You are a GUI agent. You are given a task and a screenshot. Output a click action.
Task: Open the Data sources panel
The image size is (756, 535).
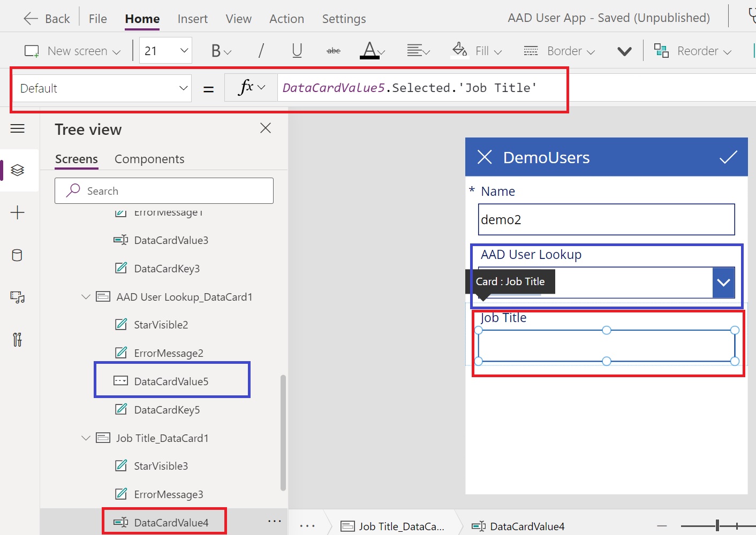coord(18,255)
